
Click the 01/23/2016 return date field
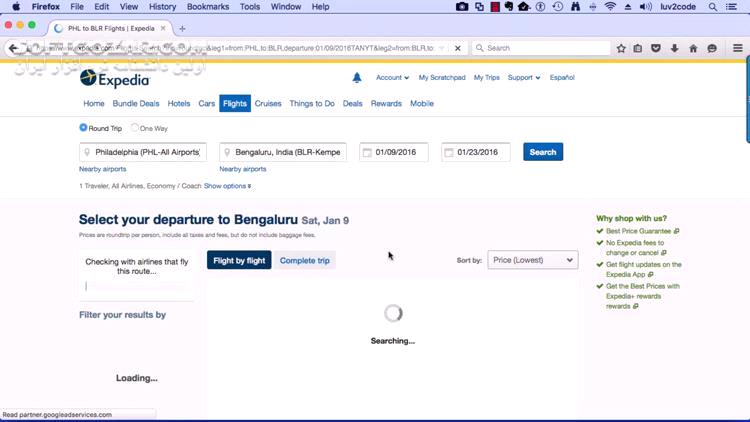[x=476, y=152]
